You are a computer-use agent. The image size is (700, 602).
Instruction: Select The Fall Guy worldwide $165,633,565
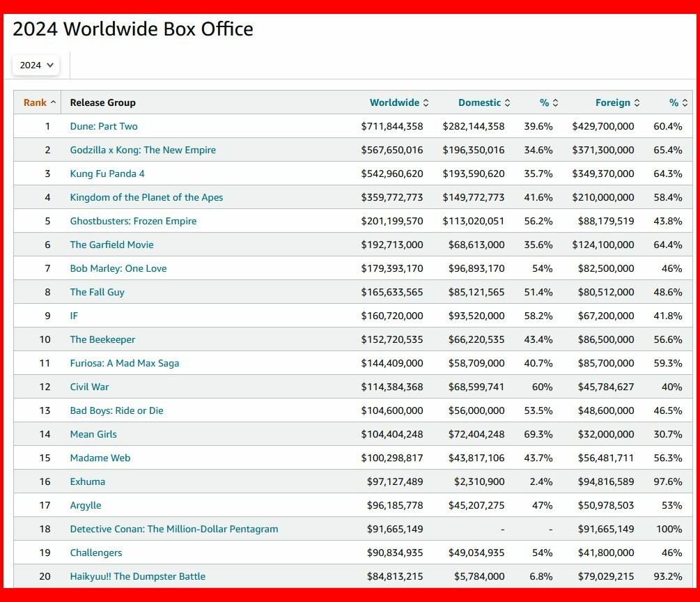[392, 292]
